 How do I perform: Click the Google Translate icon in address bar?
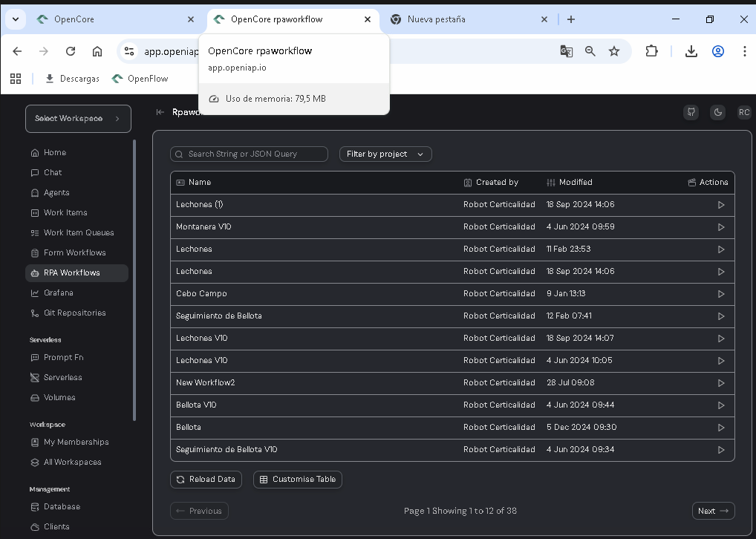(566, 51)
